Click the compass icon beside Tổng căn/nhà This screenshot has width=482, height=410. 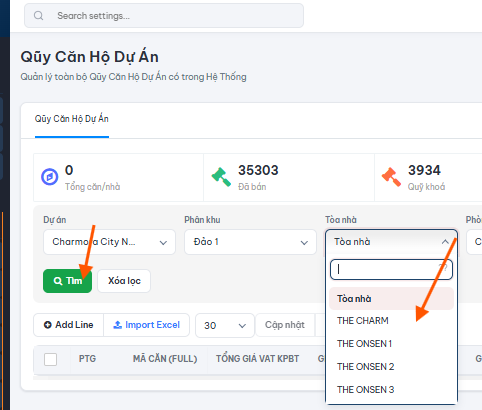tap(50, 177)
